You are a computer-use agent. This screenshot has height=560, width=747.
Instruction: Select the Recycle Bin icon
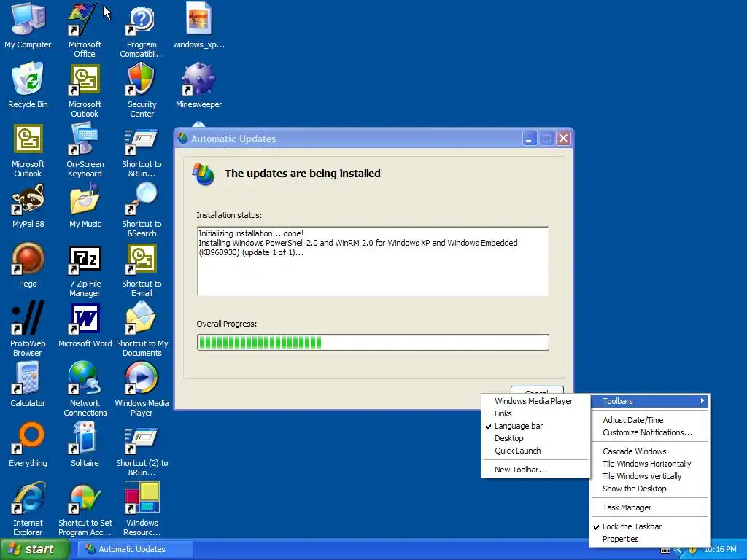point(28,78)
